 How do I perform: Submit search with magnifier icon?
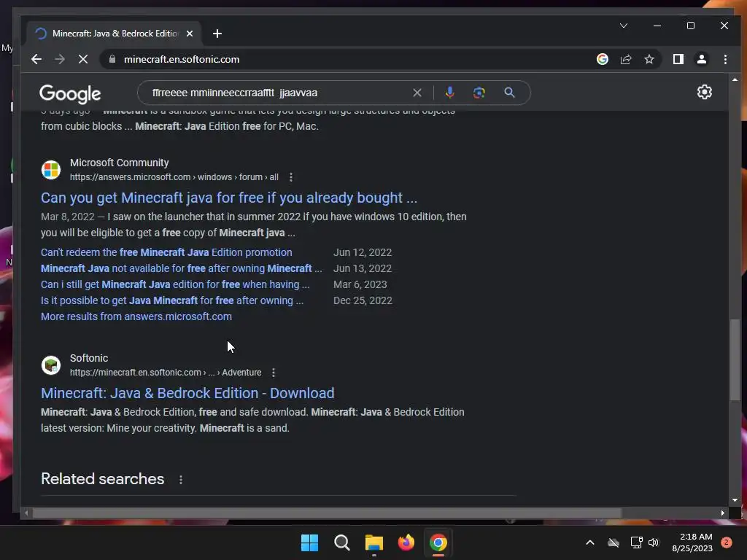point(509,93)
